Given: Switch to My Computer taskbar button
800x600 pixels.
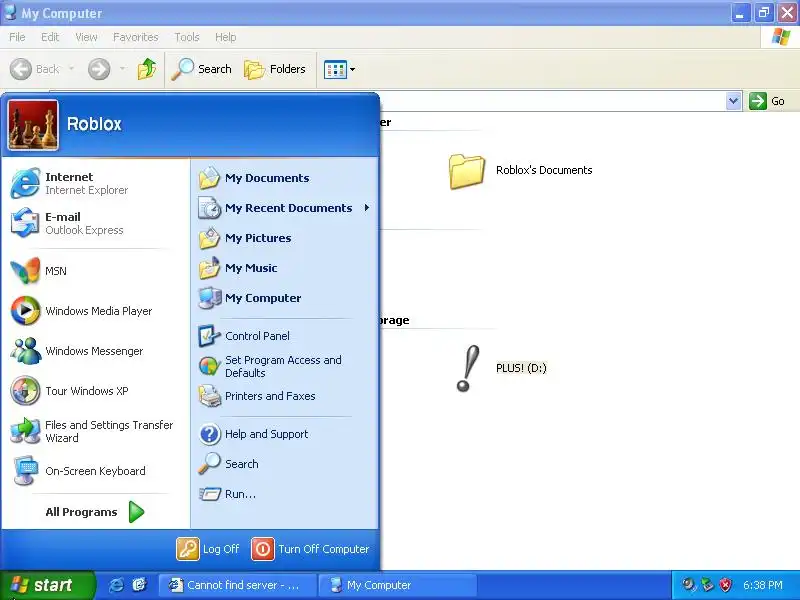Looking at the screenshot, I should (x=397, y=585).
